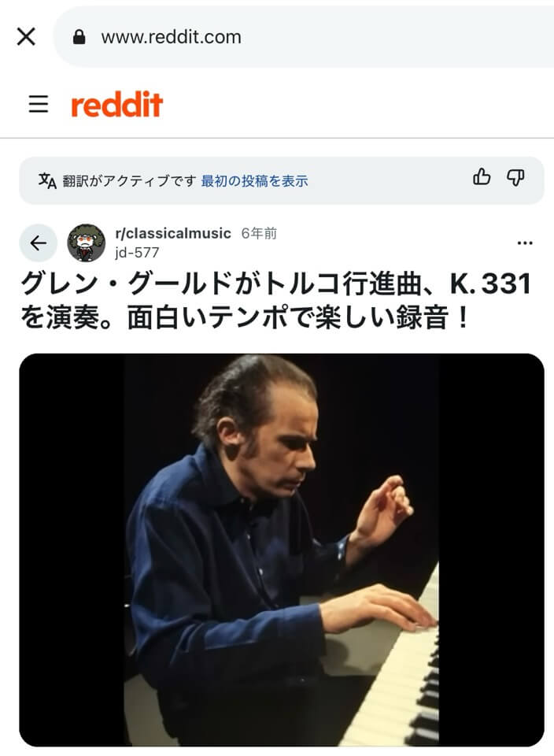The width and height of the screenshot is (554, 756).
Task: Click the 6年前 post timestamp
Action: (259, 233)
